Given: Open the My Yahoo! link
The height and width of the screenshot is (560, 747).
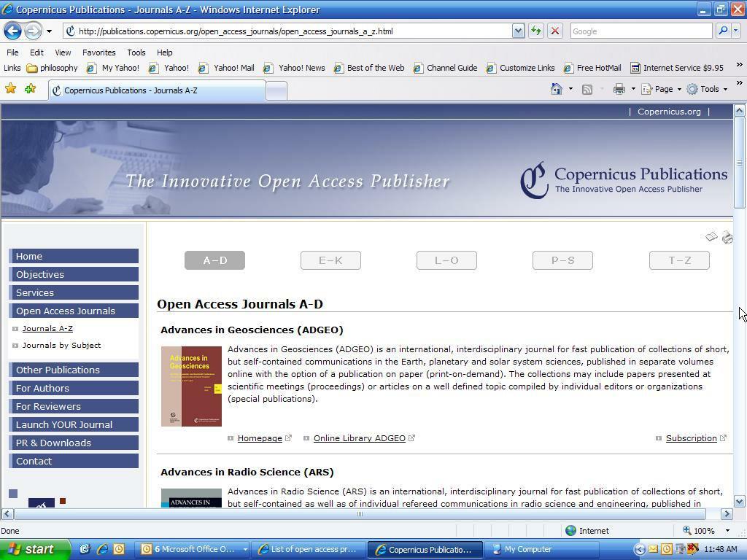Looking at the screenshot, I should [113, 68].
